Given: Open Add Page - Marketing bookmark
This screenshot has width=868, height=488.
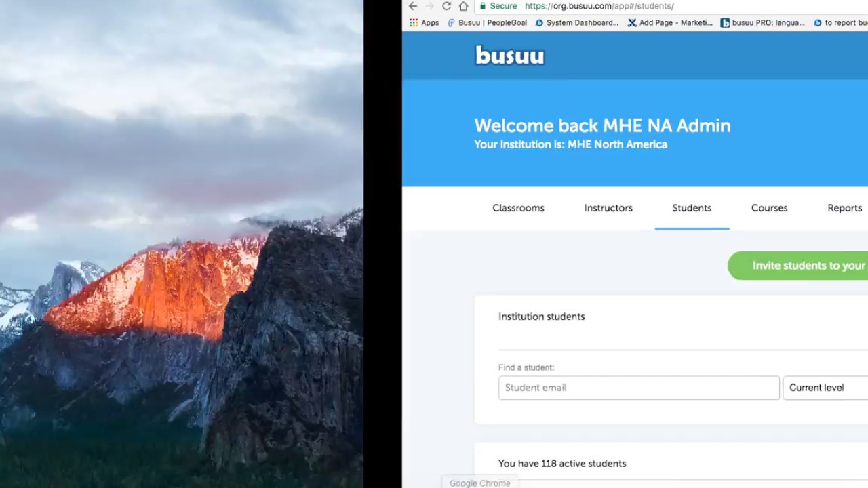Looking at the screenshot, I should pos(670,22).
